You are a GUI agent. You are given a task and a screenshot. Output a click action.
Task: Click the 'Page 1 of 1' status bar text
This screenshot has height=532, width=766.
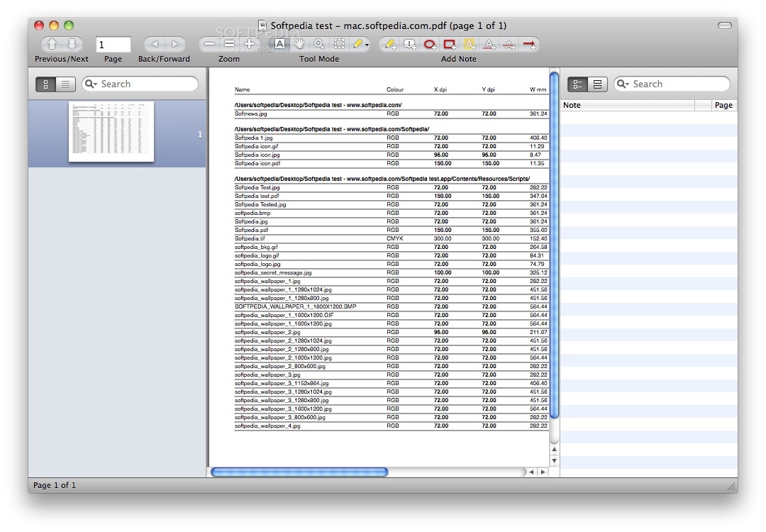point(54,485)
